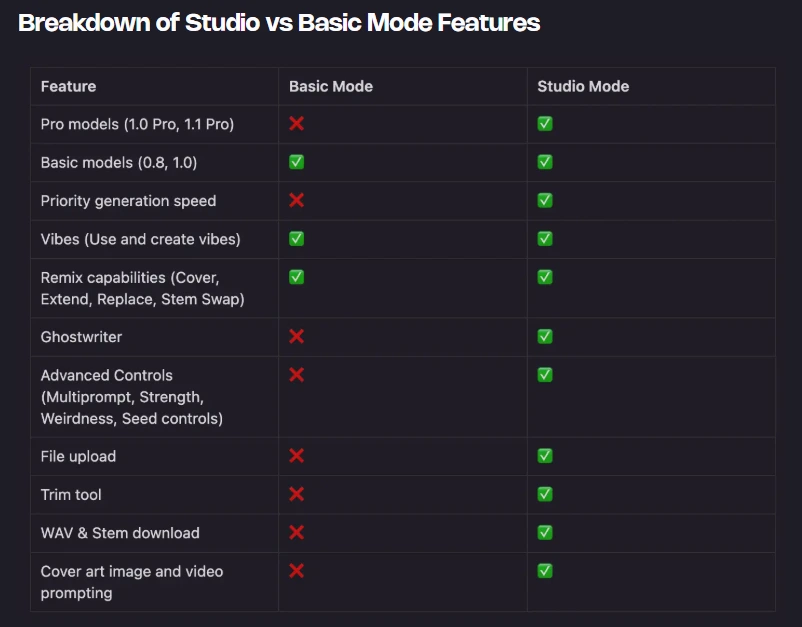This screenshot has height=627, width=802.
Task: Click the Feature column header
Action: [69, 87]
